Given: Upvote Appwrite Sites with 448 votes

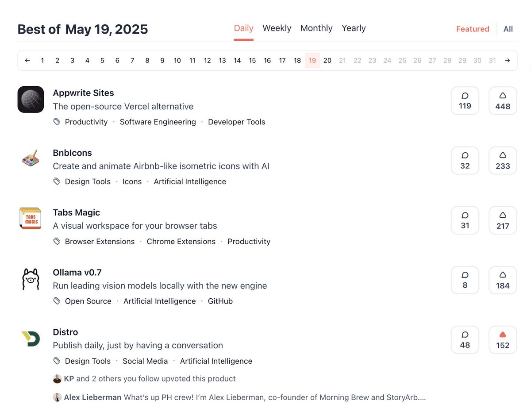Looking at the screenshot, I should click(503, 101).
